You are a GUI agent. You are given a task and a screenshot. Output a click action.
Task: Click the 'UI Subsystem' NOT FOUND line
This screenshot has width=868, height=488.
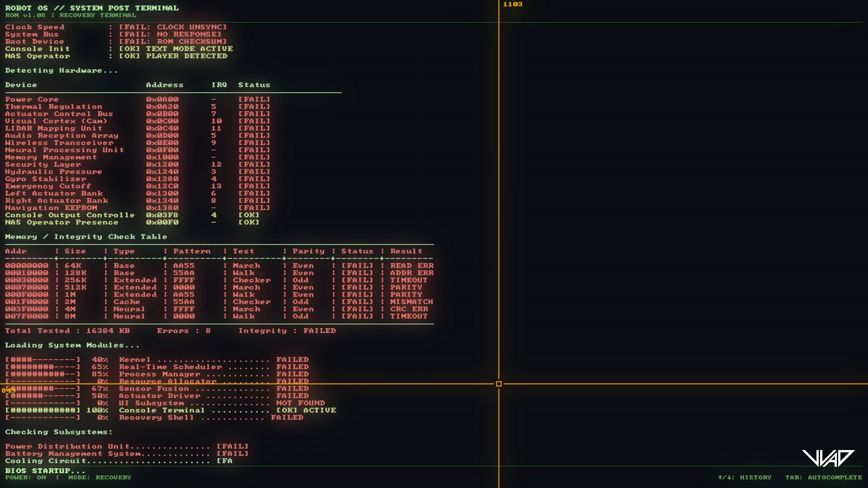click(x=165, y=403)
